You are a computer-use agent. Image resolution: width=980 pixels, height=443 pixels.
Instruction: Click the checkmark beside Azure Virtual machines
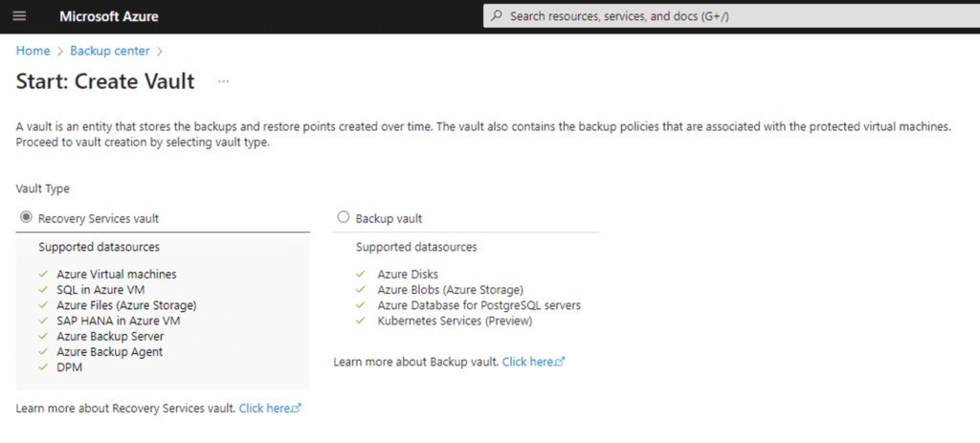(43, 275)
